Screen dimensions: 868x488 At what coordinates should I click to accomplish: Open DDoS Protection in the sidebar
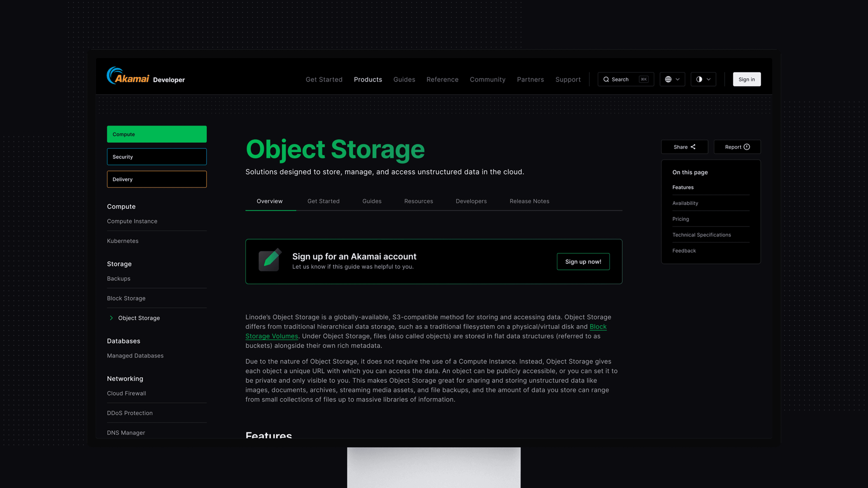[130, 413]
